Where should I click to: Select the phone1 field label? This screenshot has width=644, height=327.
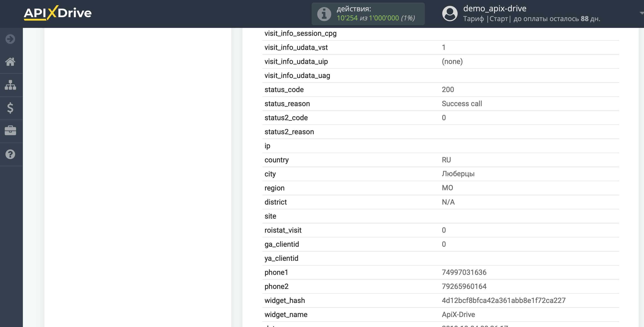point(276,272)
